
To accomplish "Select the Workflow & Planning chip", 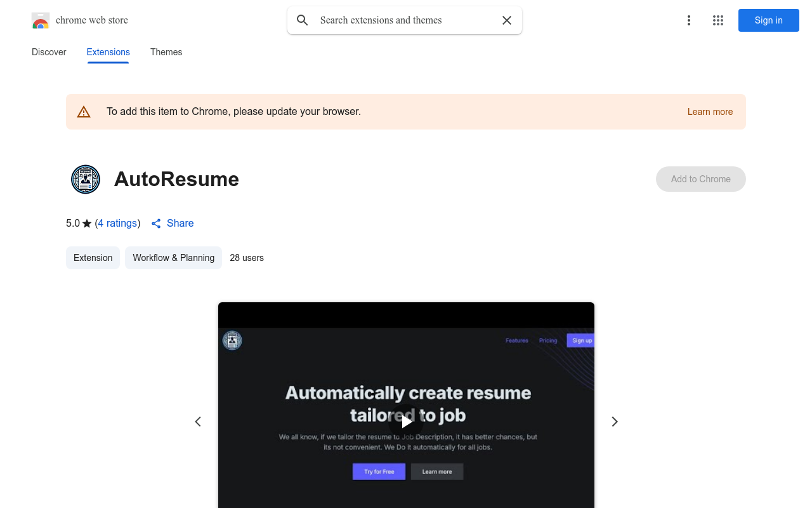I will 173,258.
